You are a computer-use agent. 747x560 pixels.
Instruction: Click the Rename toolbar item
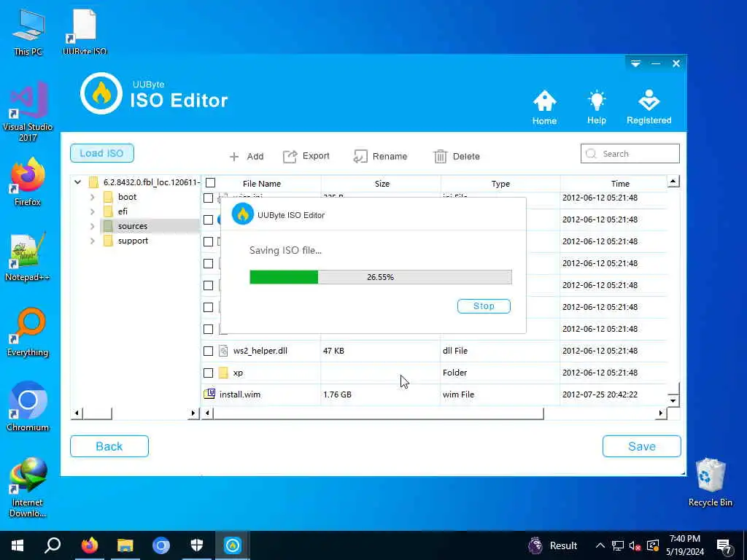(380, 156)
